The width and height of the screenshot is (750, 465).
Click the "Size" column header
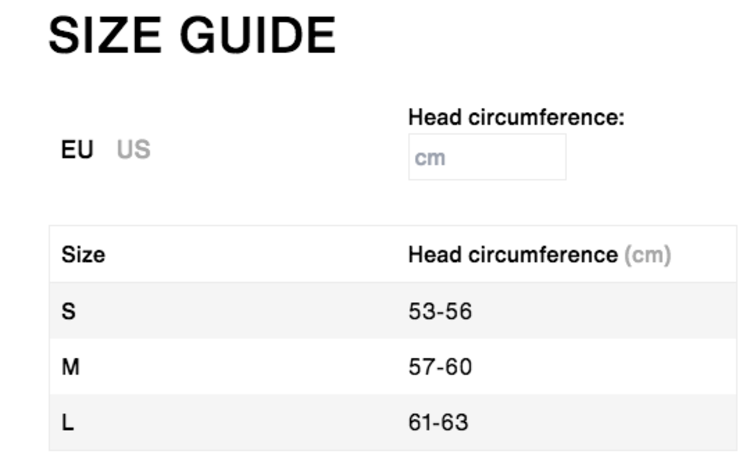83,255
